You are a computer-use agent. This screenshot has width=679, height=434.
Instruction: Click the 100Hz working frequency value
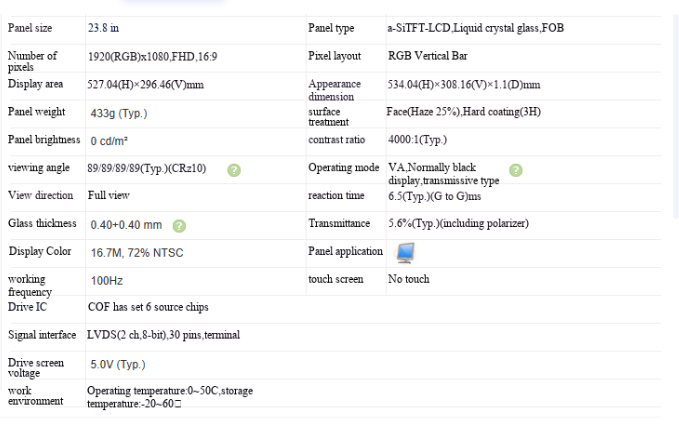tap(107, 281)
